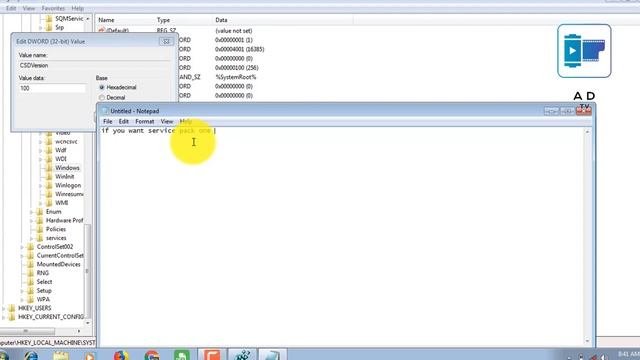Click the data value 0x00000001 (1)
Viewport: 640px width, 360px height.
coord(234,40)
